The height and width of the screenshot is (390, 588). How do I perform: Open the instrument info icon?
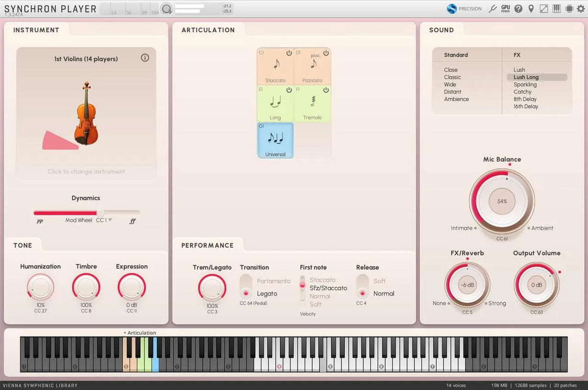pyautogui.click(x=145, y=57)
